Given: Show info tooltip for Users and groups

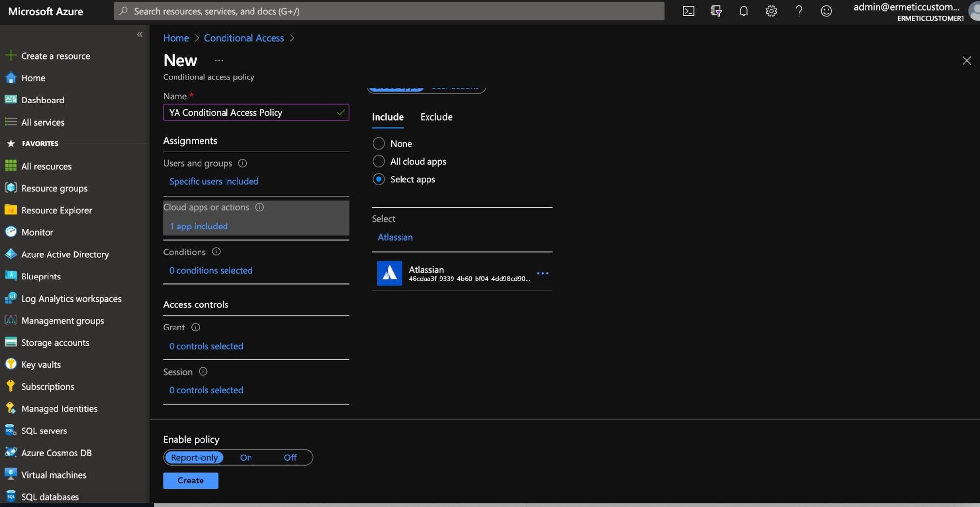Looking at the screenshot, I should coord(242,163).
